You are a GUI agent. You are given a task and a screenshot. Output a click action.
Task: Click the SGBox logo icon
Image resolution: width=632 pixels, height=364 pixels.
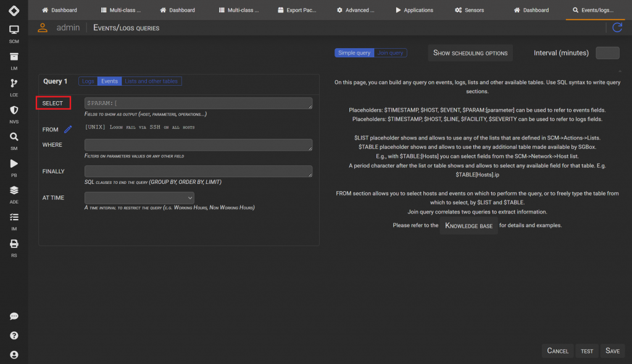click(x=14, y=10)
